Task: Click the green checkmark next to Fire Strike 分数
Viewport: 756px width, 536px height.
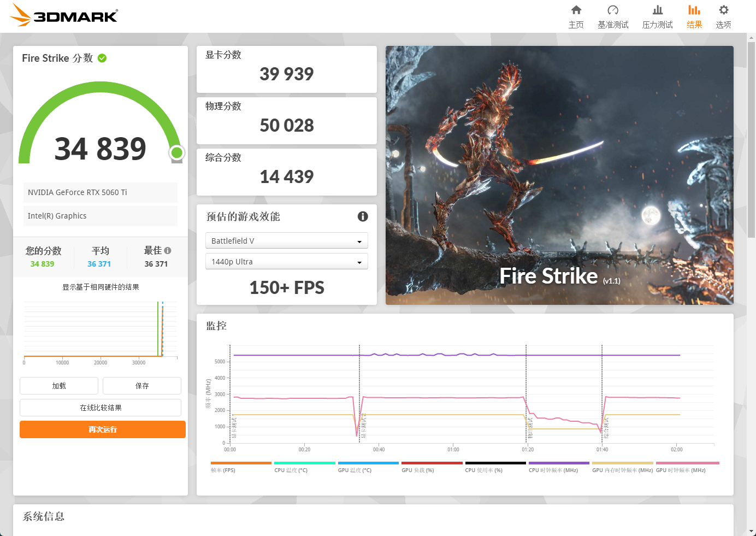Action: (x=102, y=58)
